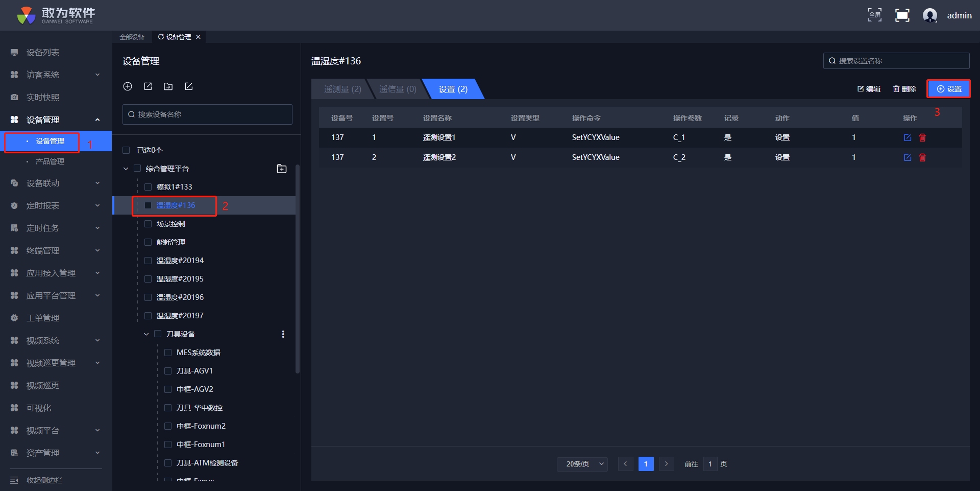Refresh the 设备管理 tab via its reload icon
This screenshot has height=491, width=980.
(161, 37)
